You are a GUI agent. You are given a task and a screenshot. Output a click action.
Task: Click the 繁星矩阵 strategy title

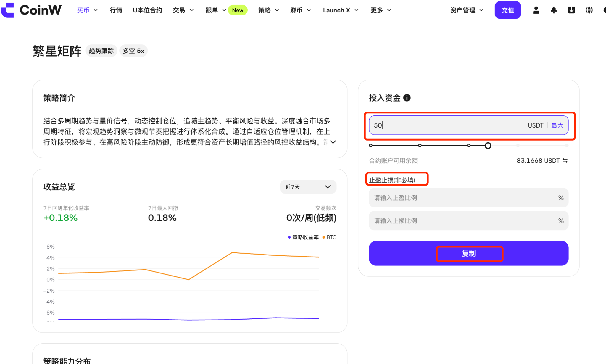pos(57,51)
